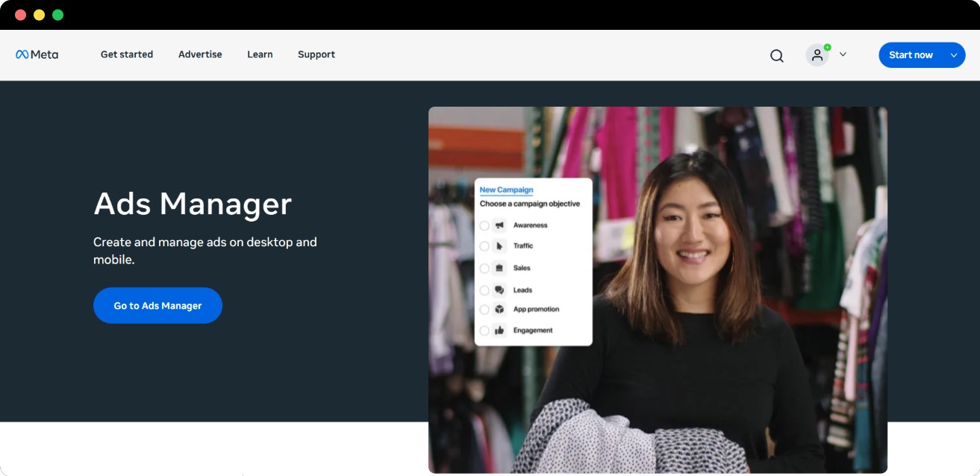Click the yellow minimize window button

pos(39,15)
